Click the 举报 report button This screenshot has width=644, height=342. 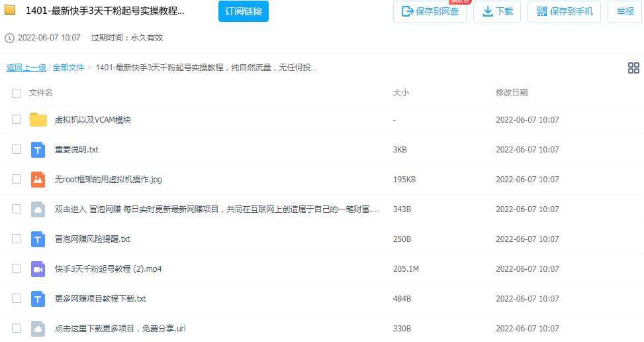point(625,11)
